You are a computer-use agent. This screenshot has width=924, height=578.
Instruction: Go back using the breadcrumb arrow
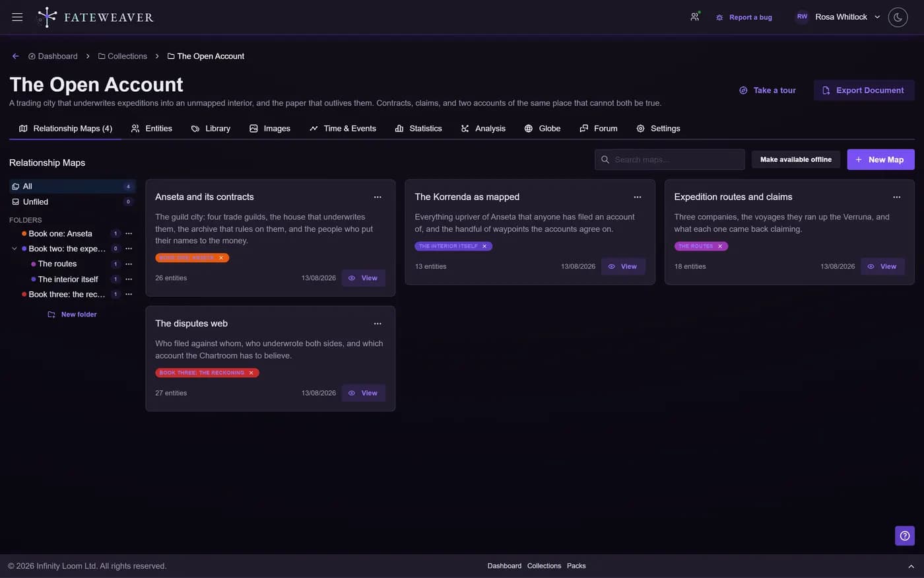15,56
